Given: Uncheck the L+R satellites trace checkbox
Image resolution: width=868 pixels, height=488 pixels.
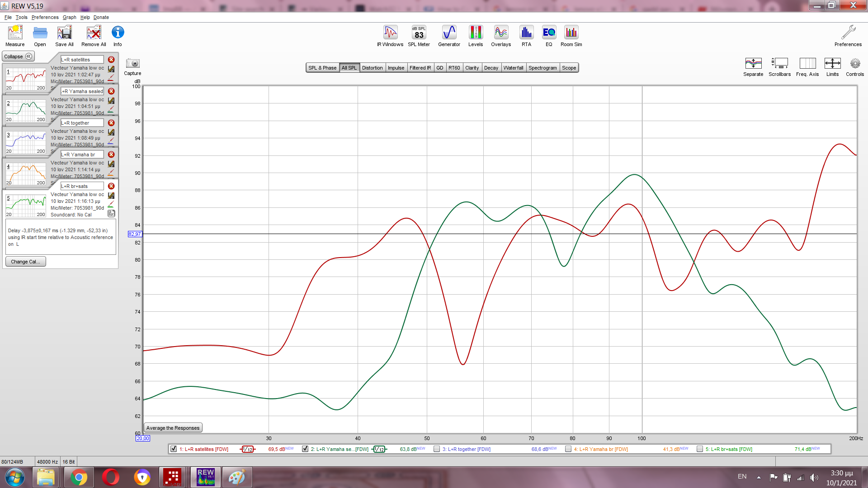Looking at the screenshot, I should (x=174, y=449).
